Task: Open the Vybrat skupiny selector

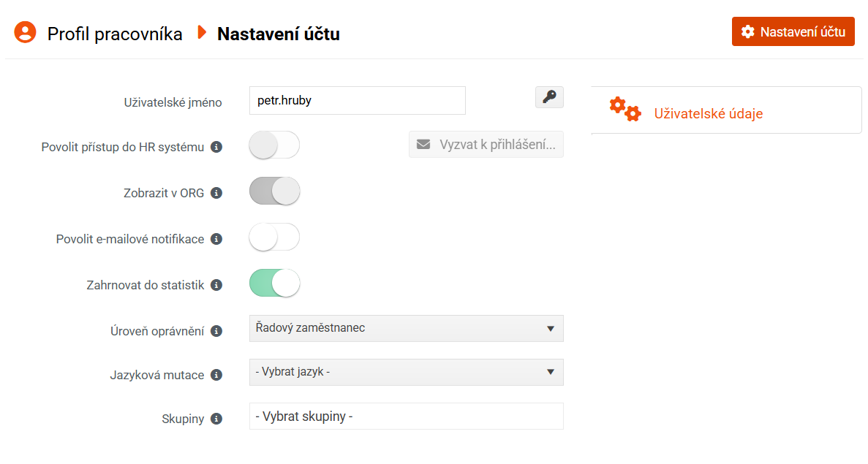Action: click(x=406, y=417)
